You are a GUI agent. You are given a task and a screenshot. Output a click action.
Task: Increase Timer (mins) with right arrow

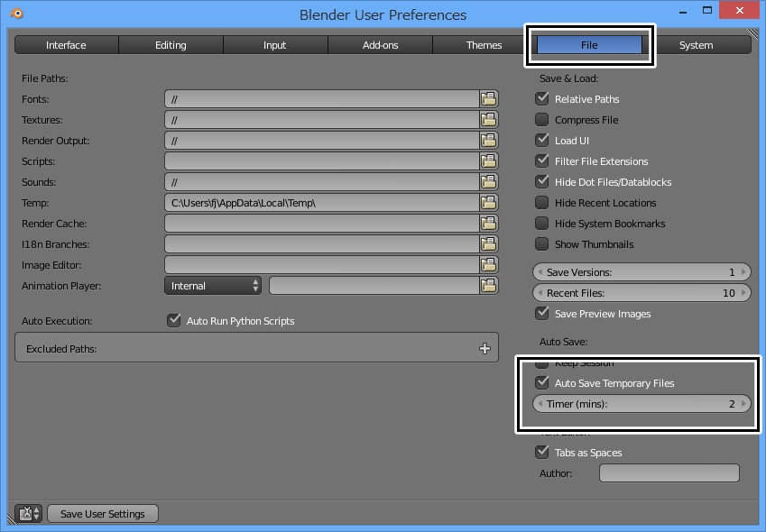click(x=743, y=404)
